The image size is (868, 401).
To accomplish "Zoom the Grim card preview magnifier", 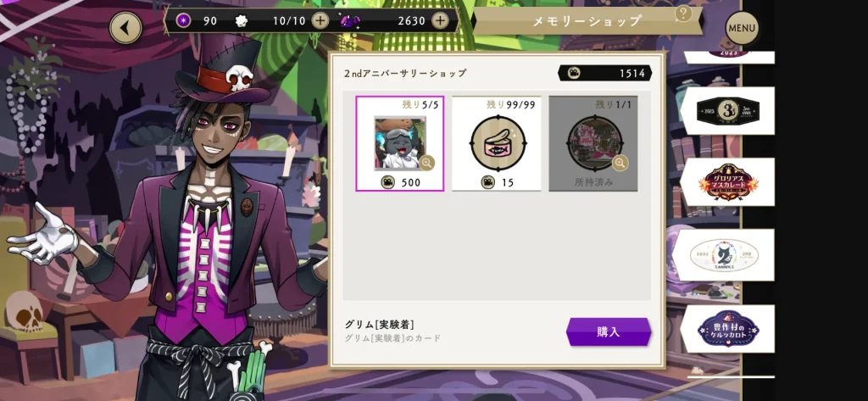I will (x=427, y=162).
